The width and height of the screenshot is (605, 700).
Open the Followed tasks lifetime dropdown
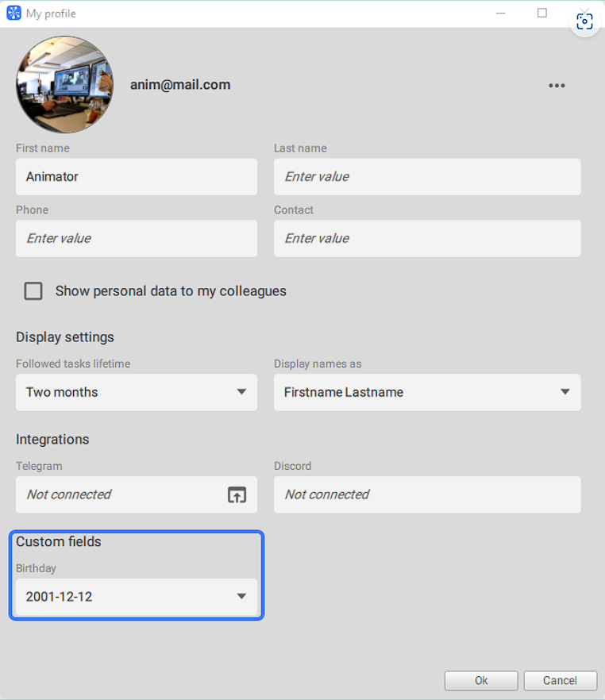(x=137, y=392)
